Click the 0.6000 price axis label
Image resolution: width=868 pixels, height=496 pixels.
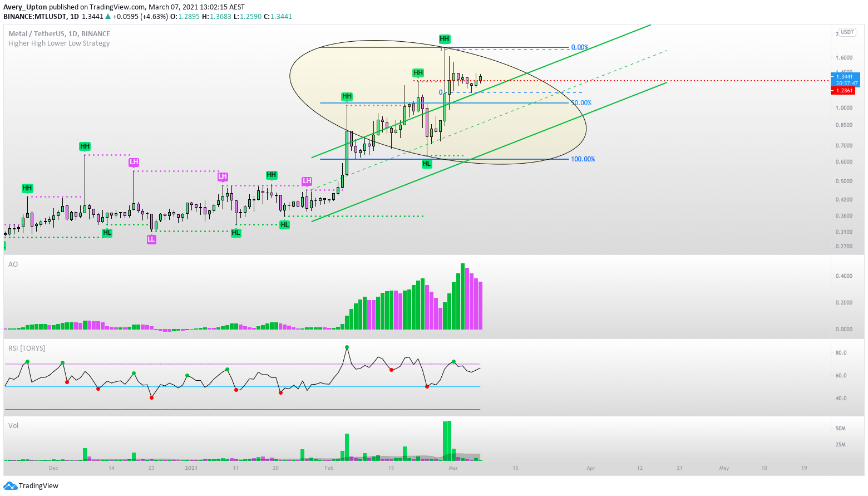point(844,162)
